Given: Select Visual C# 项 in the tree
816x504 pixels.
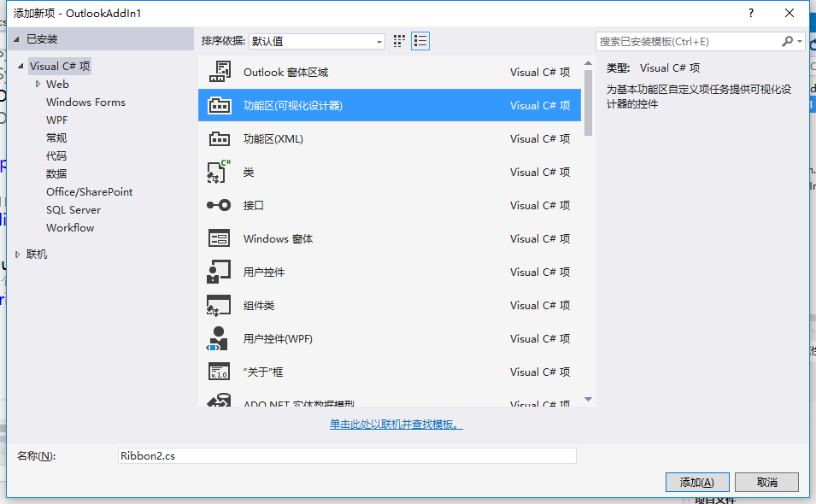Looking at the screenshot, I should point(60,66).
